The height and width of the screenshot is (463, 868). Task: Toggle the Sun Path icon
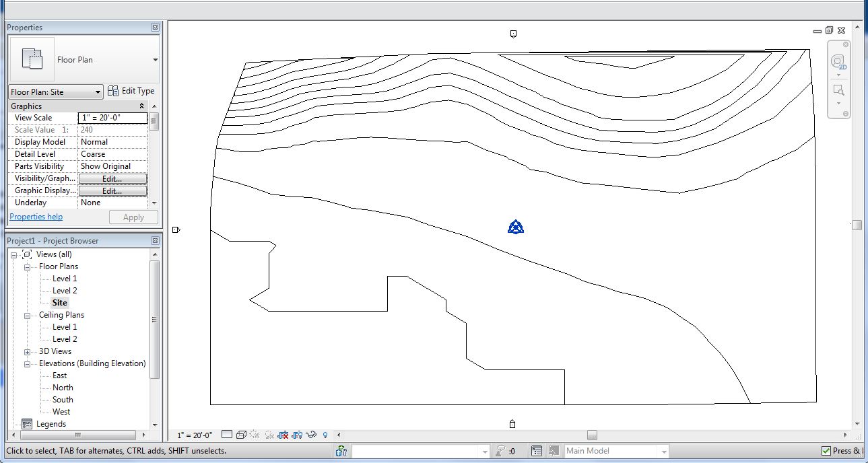coord(255,434)
